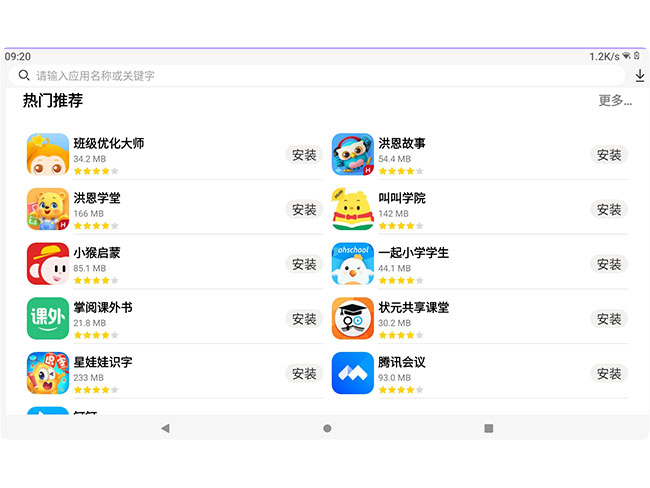Screen dimensions: 650x488
Task: Open recent apps square button
Action: pos(488,428)
